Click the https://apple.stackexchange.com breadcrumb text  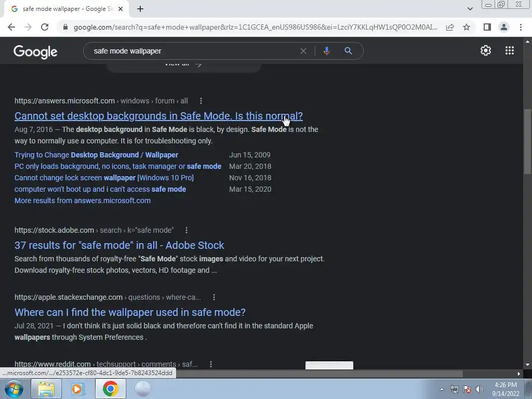pyautogui.click(x=69, y=297)
